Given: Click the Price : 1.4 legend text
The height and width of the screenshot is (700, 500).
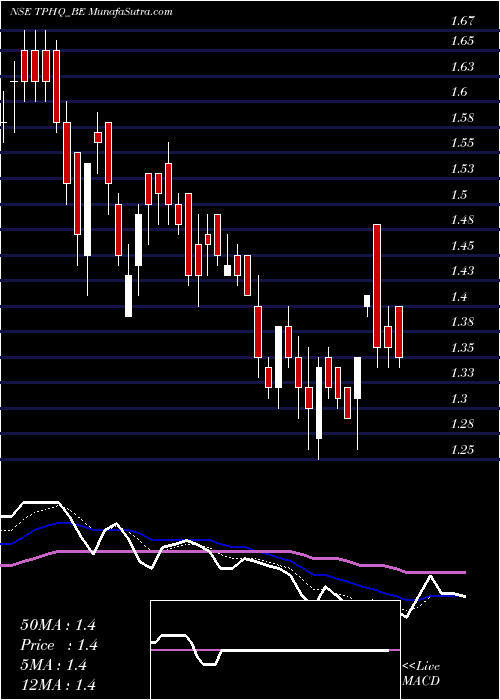Looking at the screenshot, I should pos(58,645).
